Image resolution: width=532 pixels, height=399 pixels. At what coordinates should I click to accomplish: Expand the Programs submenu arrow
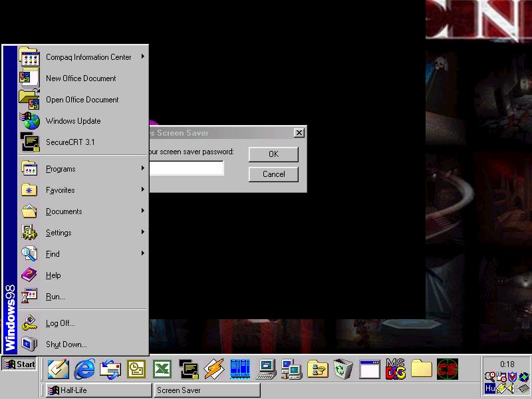coord(143,168)
